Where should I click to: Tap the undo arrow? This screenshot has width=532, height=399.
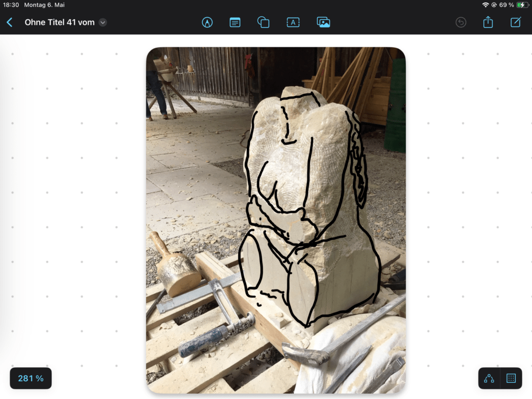tap(461, 22)
